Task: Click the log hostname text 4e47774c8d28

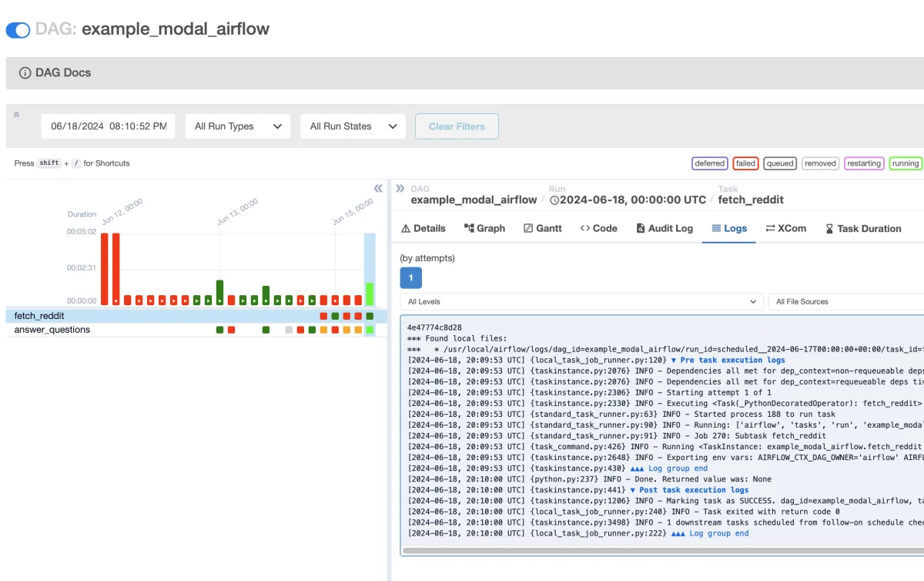Action: (434, 327)
